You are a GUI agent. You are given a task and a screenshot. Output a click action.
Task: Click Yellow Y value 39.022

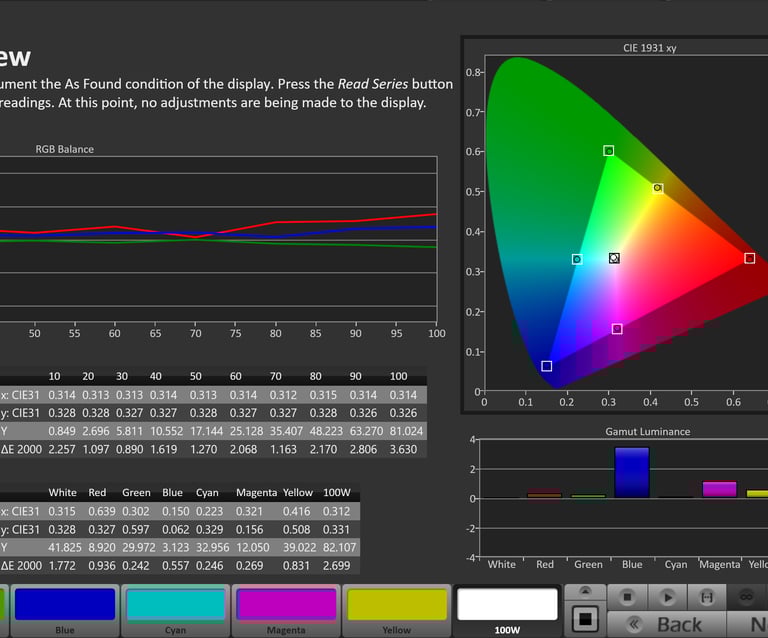[299, 547]
